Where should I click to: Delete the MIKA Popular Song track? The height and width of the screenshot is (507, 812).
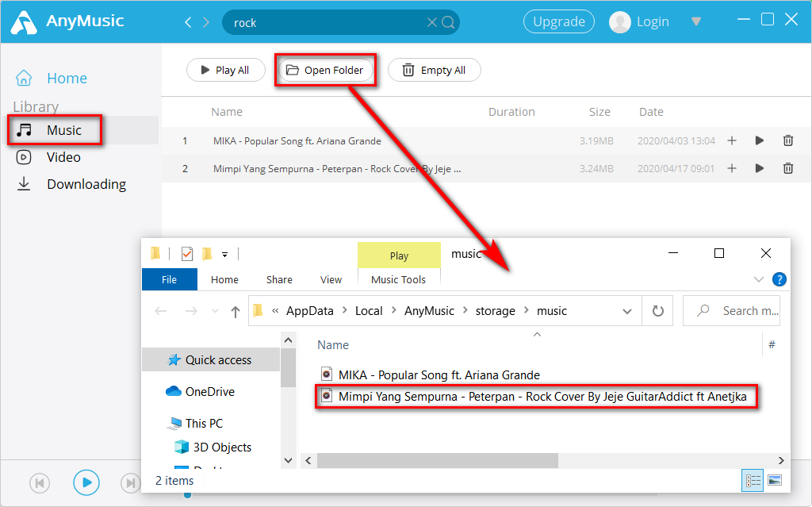tap(787, 140)
